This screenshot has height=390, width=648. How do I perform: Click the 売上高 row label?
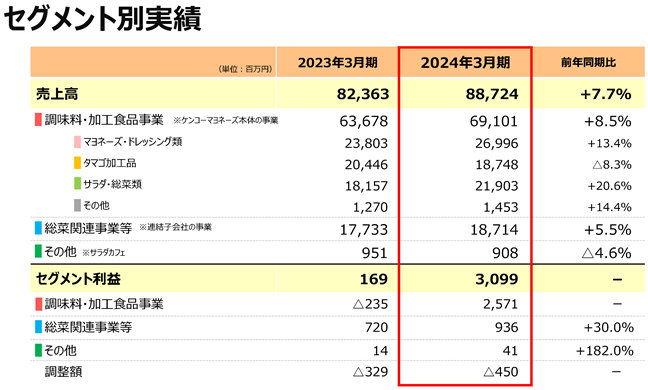tap(57, 94)
